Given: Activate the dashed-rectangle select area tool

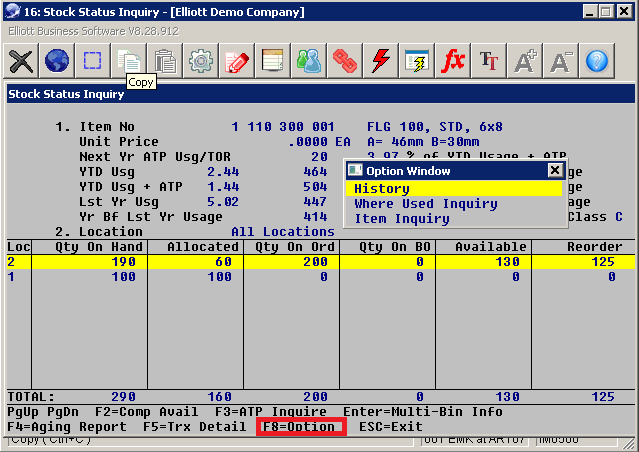Looking at the screenshot, I should (x=93, y=61).
